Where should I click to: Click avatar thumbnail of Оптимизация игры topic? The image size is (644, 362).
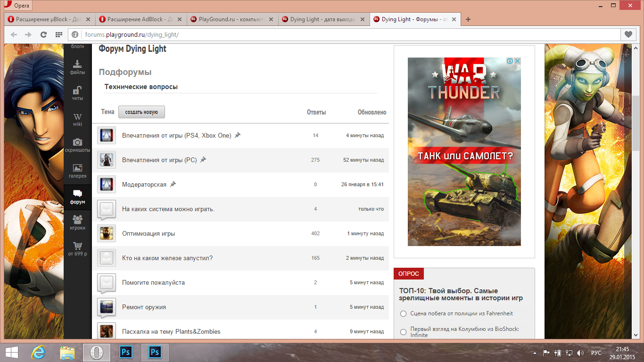[x=107, y=234]
